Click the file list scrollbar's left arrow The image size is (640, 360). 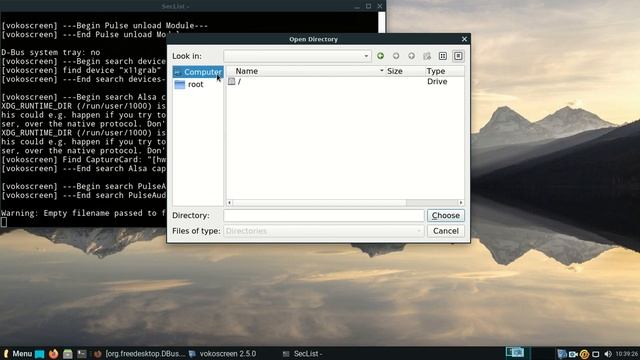click(229, 202)
